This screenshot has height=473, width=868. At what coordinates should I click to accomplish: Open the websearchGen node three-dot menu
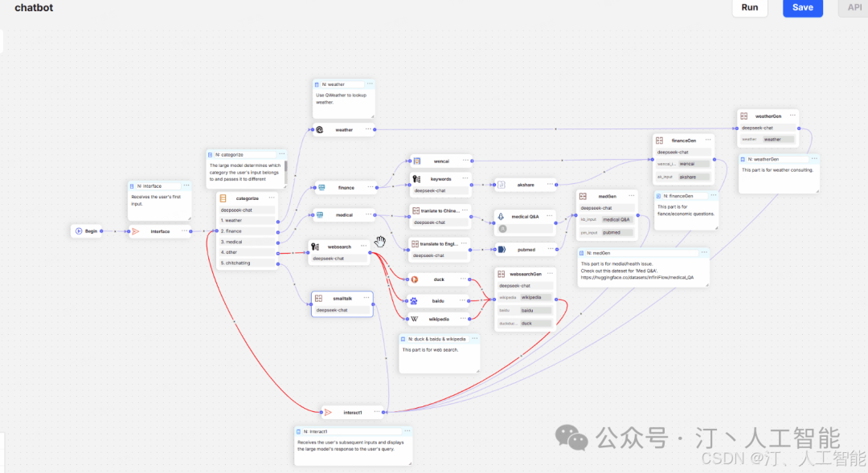point(550,273)
